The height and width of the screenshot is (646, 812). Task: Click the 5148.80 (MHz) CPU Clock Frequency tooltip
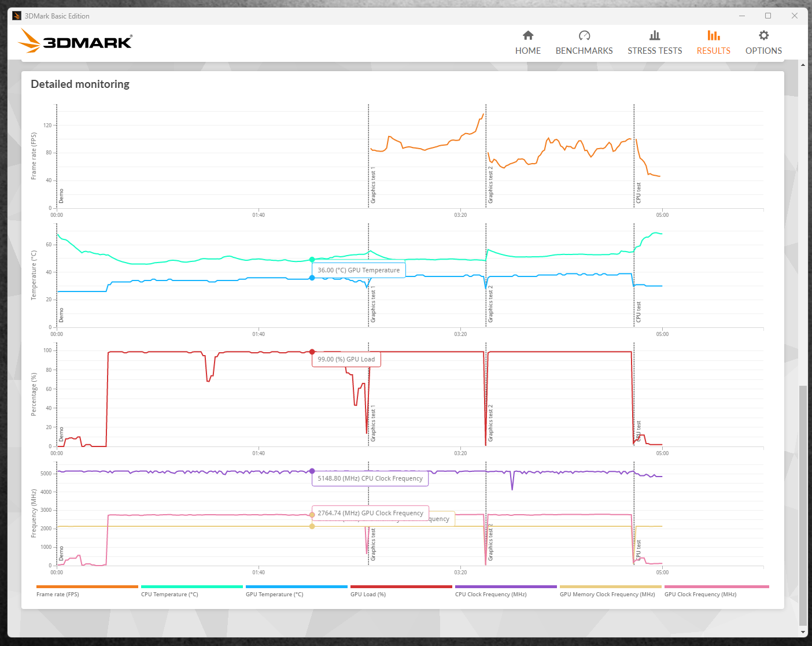click(x=370, y=478)
